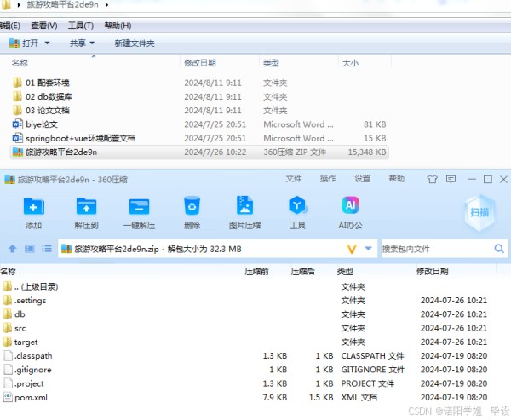Click the 新建文件夹 new folder button
Viewport: 511px width, 420px height.
coord(135,43)
